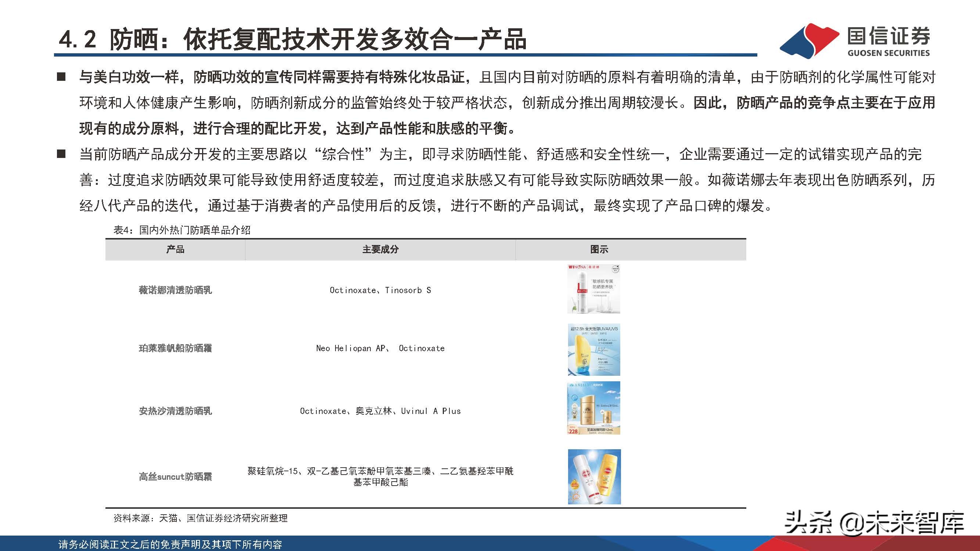The width and height of the screenshot is (980, 551).
Task: Click the second bullet paragraph starting 当前防晒产品
Action: point(507,180)
